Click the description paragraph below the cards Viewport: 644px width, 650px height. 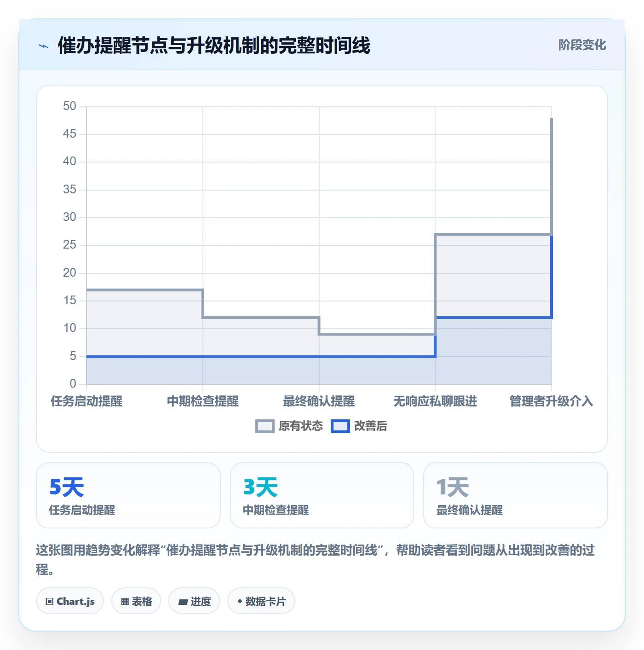(316, 559)
